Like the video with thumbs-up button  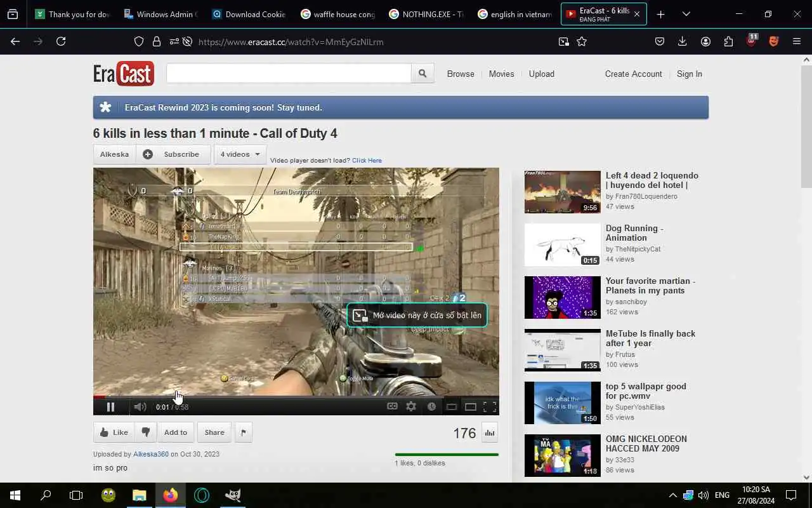tap(114, 432)
